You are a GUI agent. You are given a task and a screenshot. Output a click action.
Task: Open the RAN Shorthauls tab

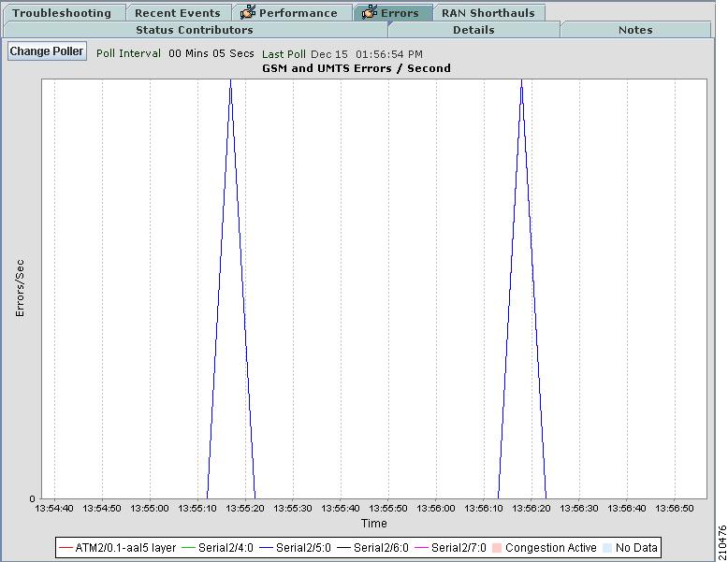[x=488, y=13]
